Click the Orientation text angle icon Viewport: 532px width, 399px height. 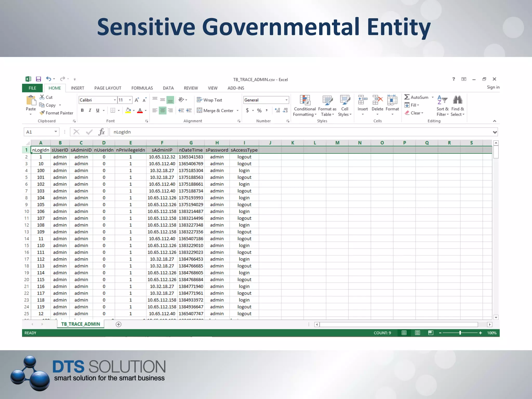pos(181,100)
